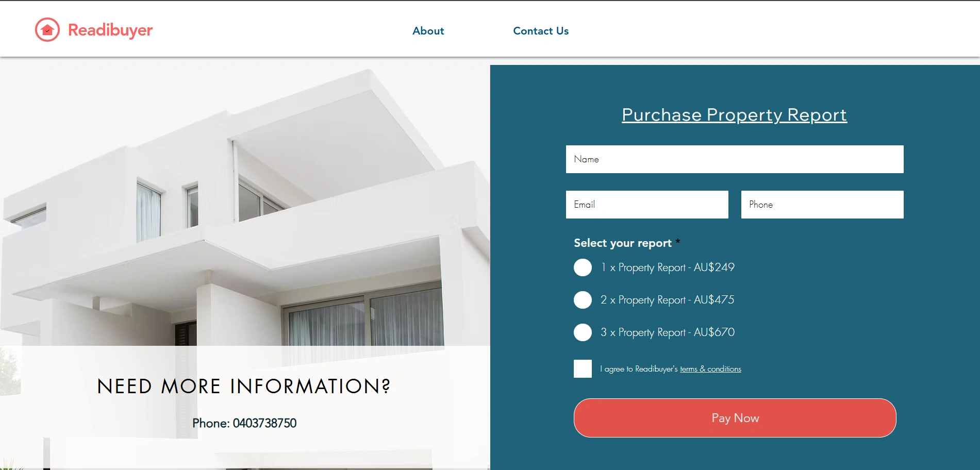The height and width of the screenshot is (470, 980).
Task: Open the Contact Us menu item
Action: coord(541,31)
